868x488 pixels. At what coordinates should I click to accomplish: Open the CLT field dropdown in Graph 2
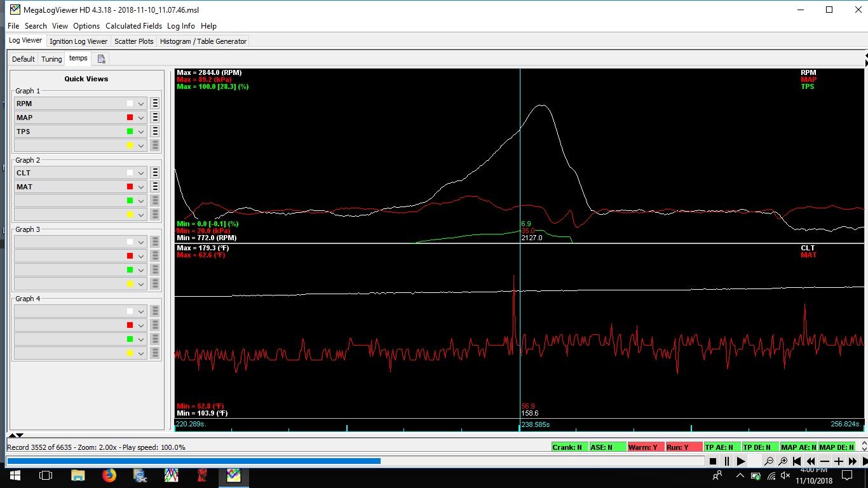coord(141,173)
